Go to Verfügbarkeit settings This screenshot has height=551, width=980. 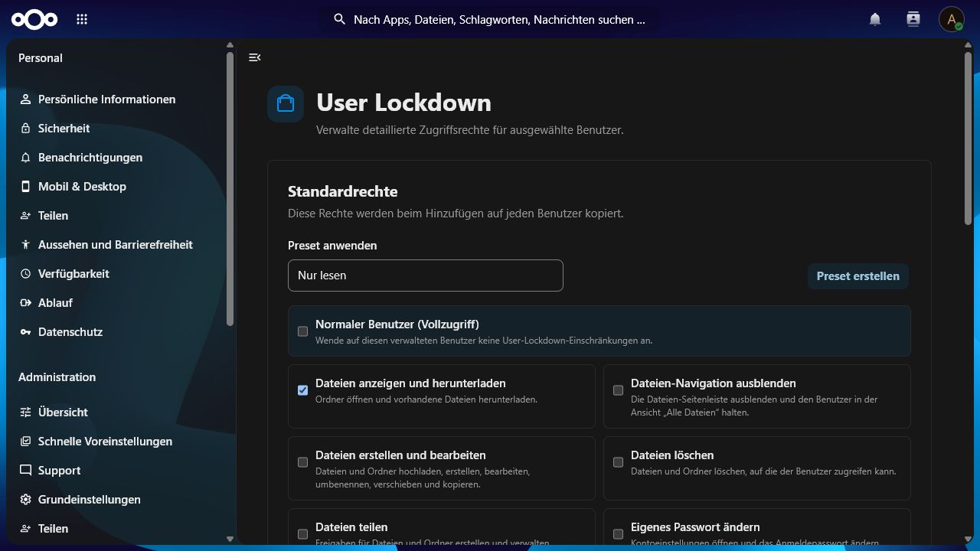pos(116,274)
